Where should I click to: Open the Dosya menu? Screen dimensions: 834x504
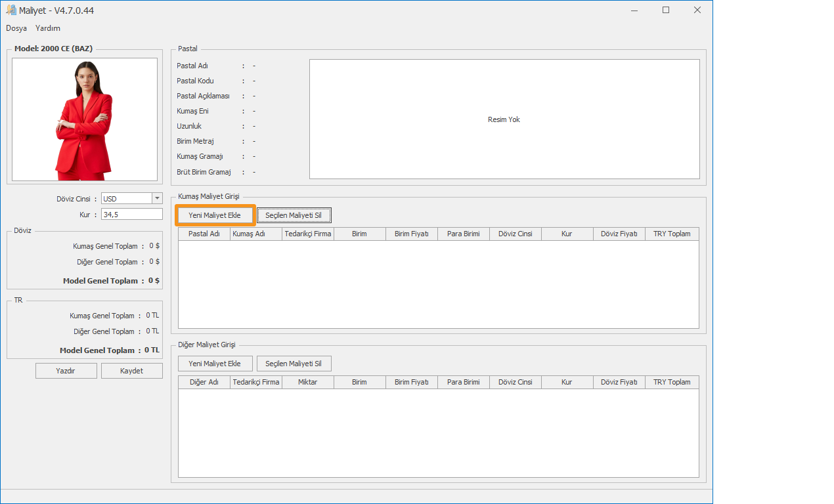(16, 28)
